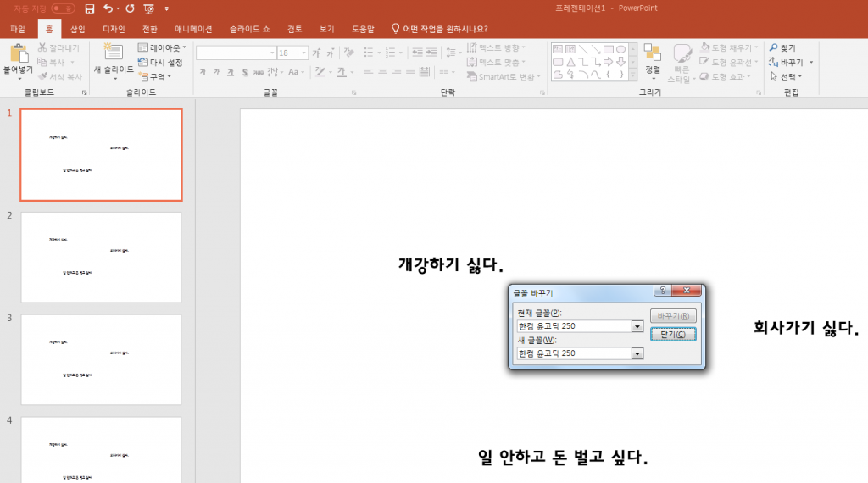868x483 pixels.
Task: Click decrease list level icon
Action: point(417,53)
